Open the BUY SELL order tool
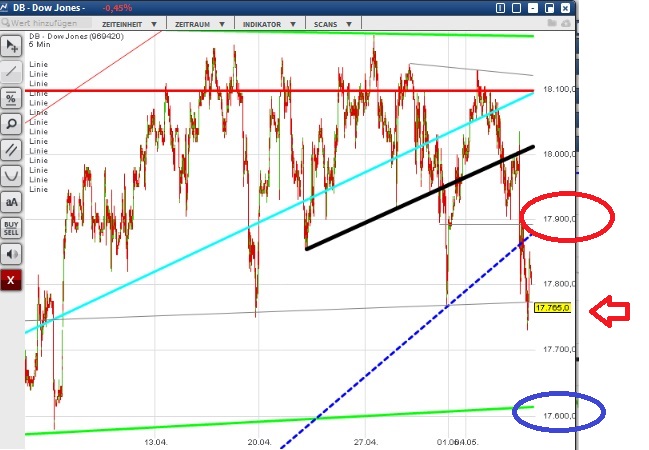 11,228
